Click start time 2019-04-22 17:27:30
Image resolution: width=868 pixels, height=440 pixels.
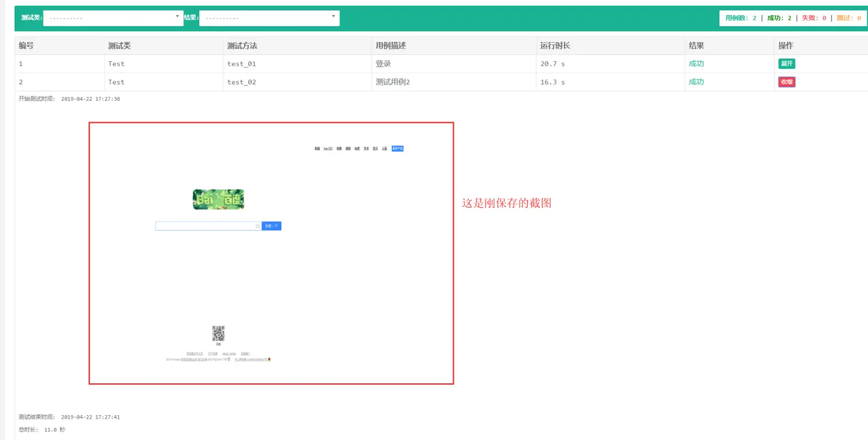(90, 99)
